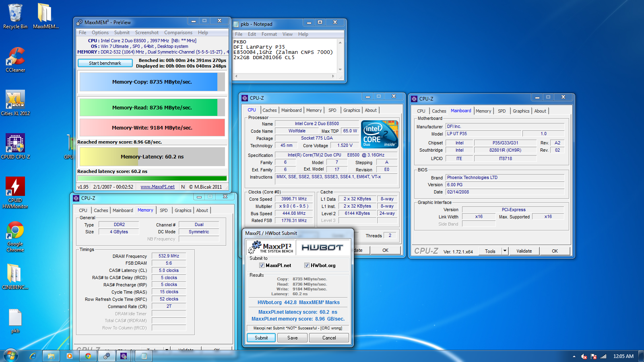This screenshot has width=644, height=362.
Task: Open About tab in CPU tab CPU-Z window
Action: (371, 110)
